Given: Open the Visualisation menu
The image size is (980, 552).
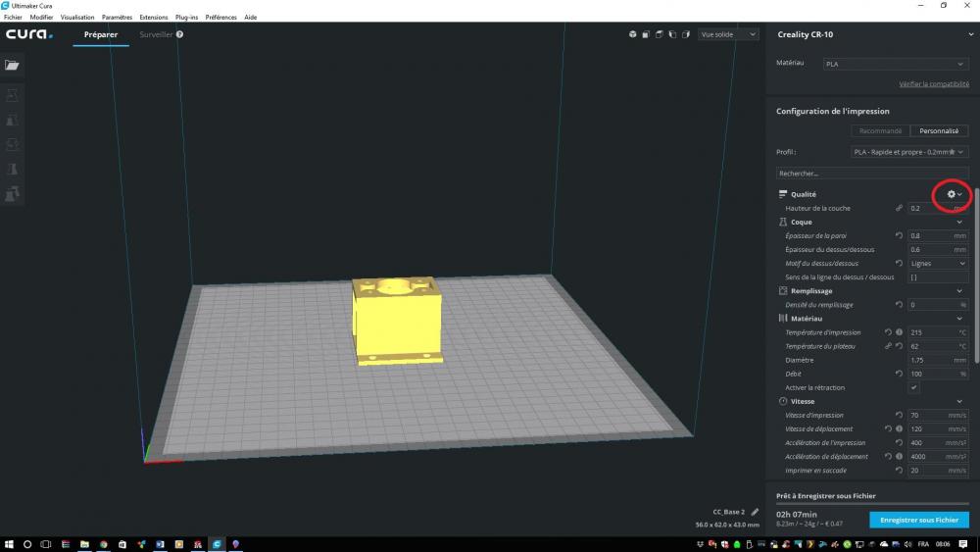Looking at the screenshot, I should [77, 17].
